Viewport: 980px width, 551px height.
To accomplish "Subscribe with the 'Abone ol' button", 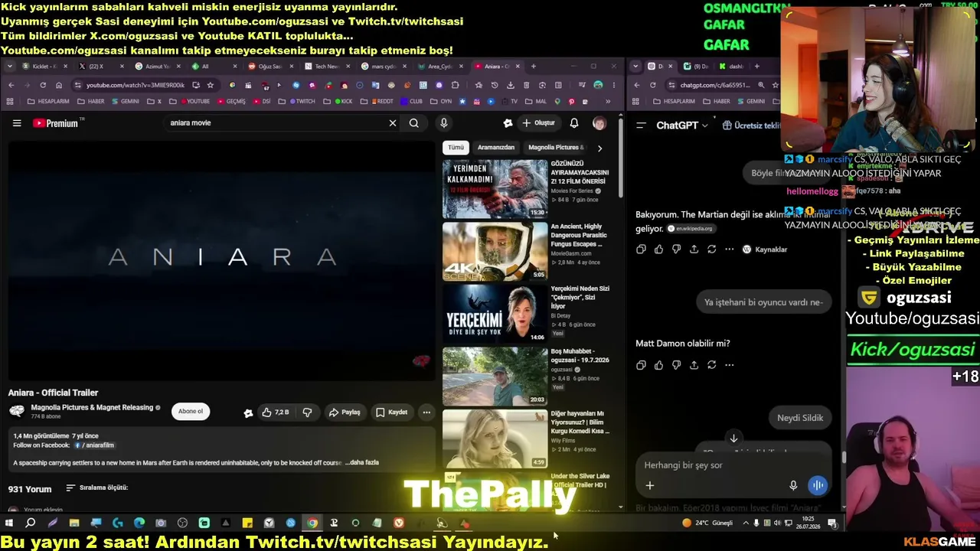I will point(191,412).
